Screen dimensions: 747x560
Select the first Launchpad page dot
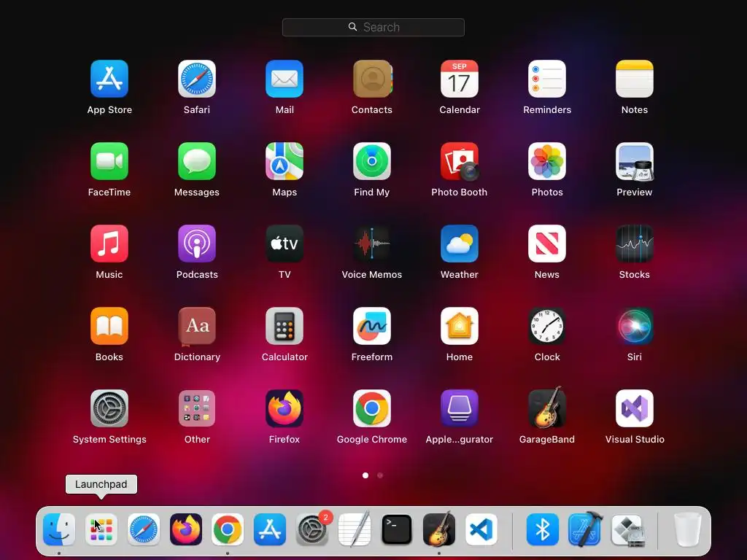pos(365,475)
